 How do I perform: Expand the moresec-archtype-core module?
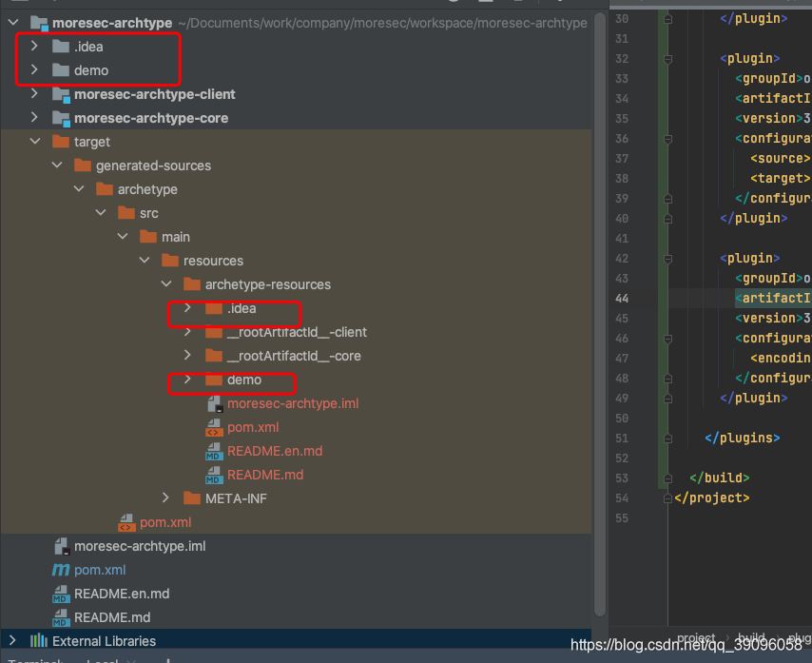(x=34, y=118)
